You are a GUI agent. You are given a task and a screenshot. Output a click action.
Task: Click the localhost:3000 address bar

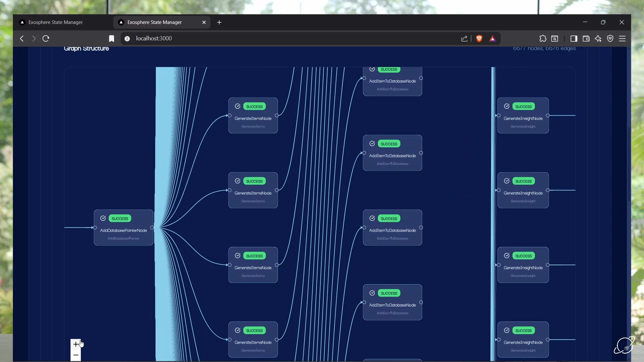235,38
